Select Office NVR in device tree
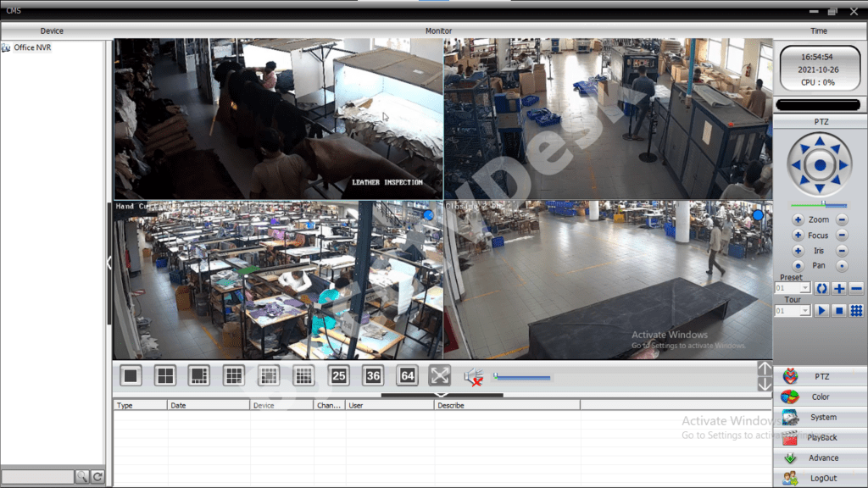The width and height of the screenshot is (868, 488). point(32,47)
